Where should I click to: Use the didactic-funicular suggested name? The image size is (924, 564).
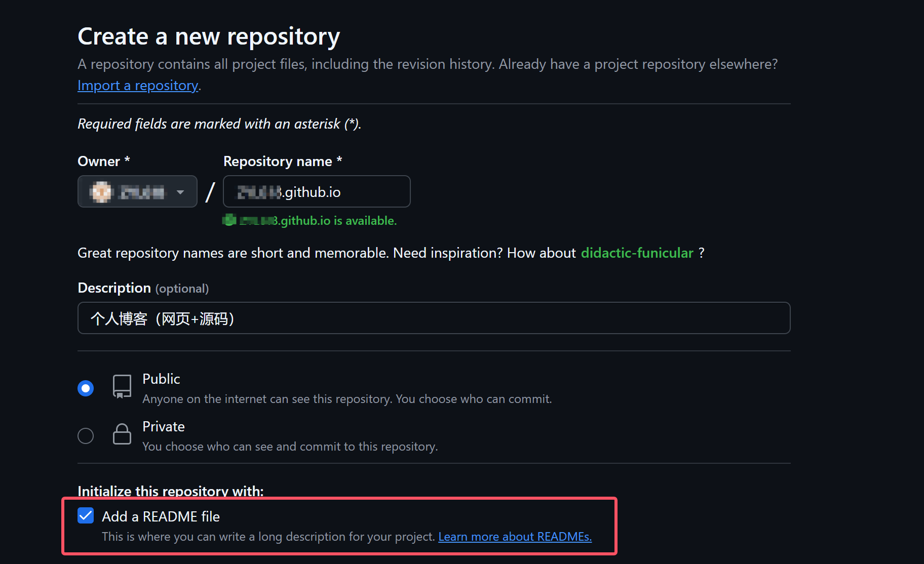pos(637,253)
